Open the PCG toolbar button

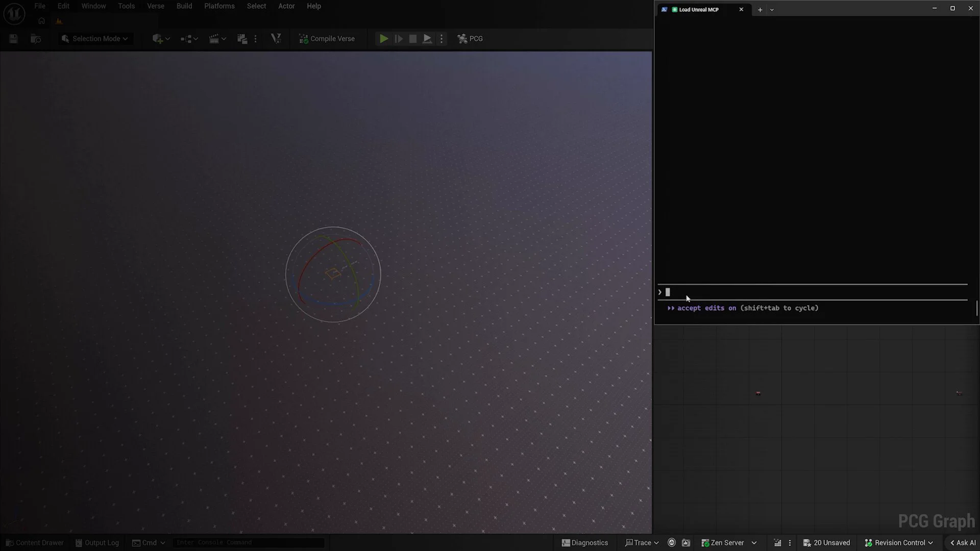470,39
